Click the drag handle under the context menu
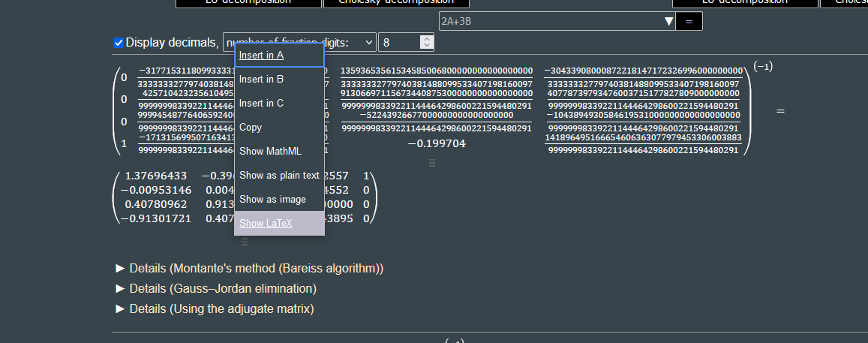This screenshot has width=868, height=343. click(244, 242)
